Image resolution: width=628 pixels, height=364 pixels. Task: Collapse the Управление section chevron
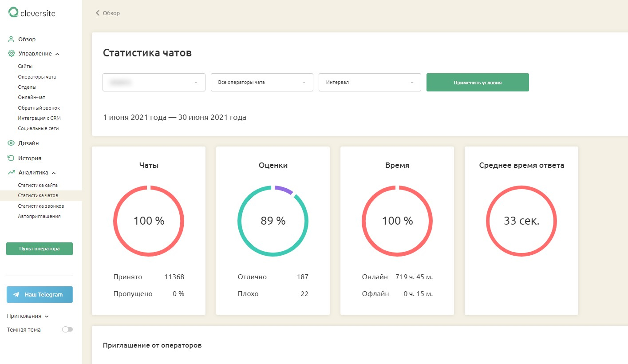click(x=57, y=54)
